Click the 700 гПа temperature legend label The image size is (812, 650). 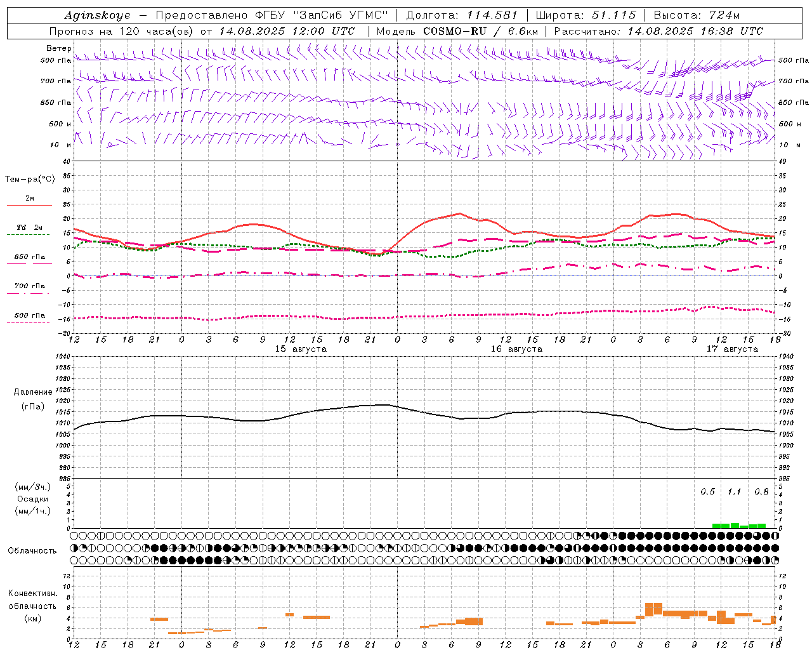[29, 286]
